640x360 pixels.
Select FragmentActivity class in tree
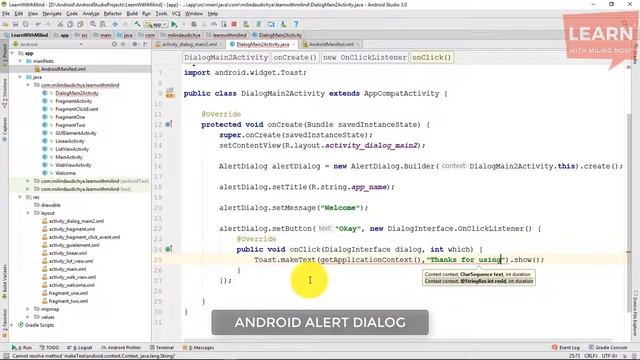point(73,101)
